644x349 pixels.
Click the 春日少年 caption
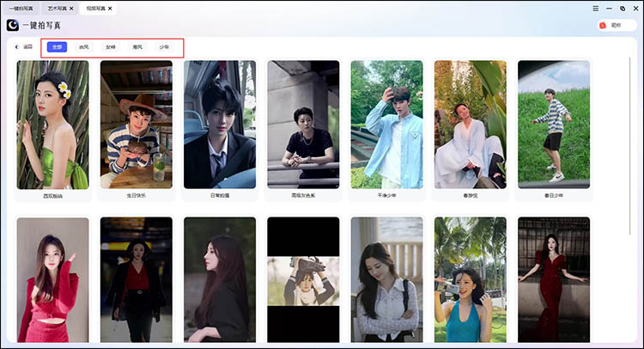tap(554, 196)
